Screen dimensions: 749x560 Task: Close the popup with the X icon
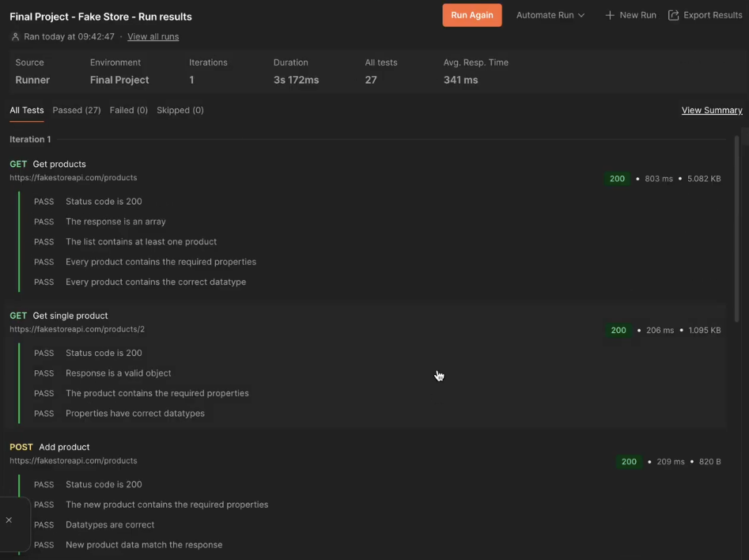coord(9,520)
